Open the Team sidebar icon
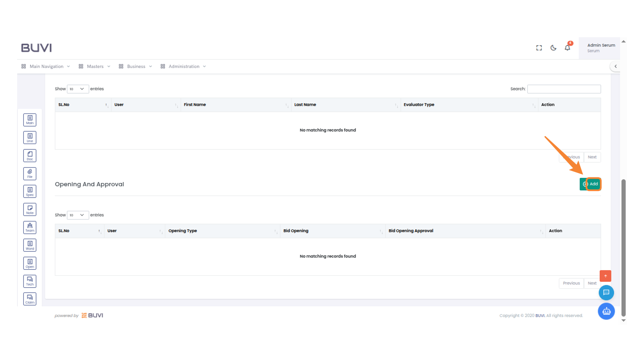Screen dimensions: 644x362 tap(30, 227)
